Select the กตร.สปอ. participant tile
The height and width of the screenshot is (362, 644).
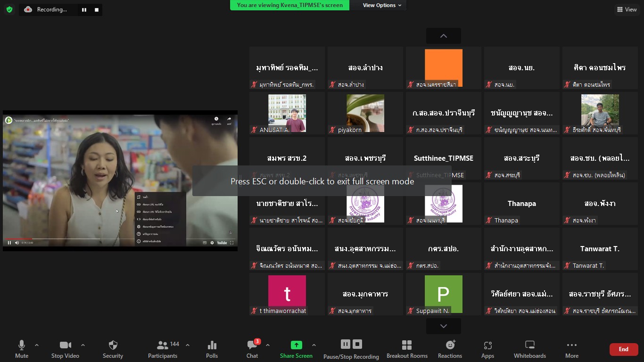444,249
